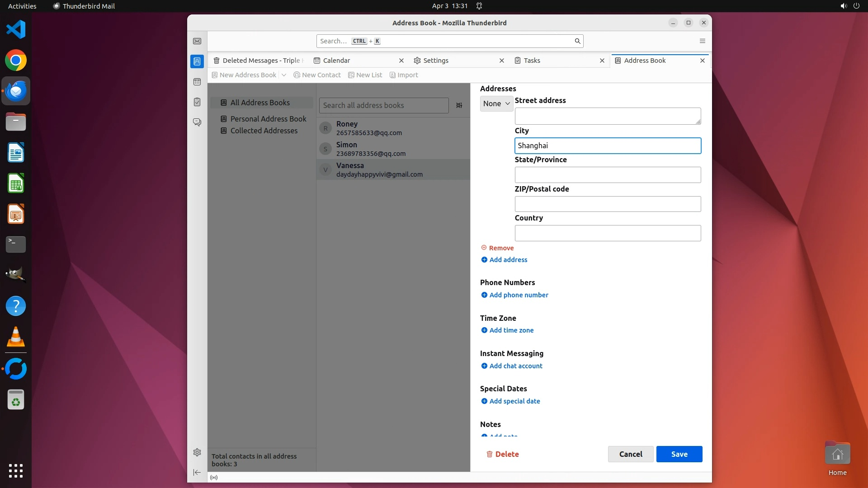The width and height of the screenshot is (868, 488).
Task: Click the add-address plus icon
Action: 484,260
